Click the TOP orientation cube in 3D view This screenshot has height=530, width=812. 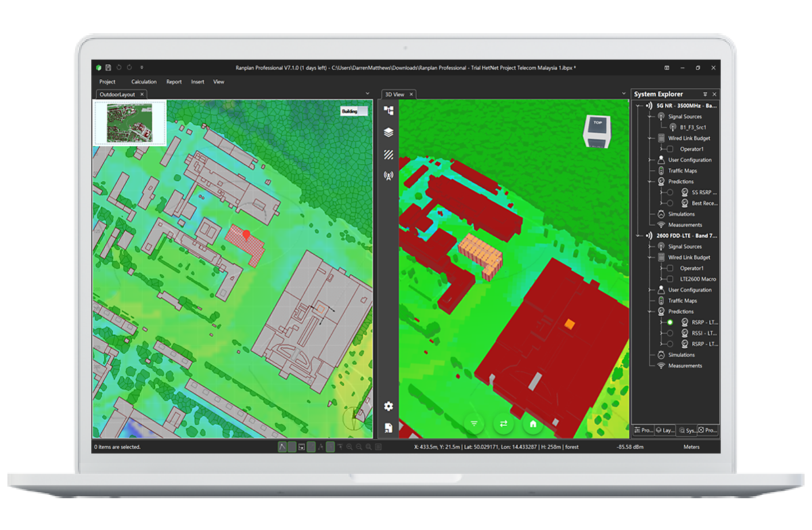coord(597,130)
